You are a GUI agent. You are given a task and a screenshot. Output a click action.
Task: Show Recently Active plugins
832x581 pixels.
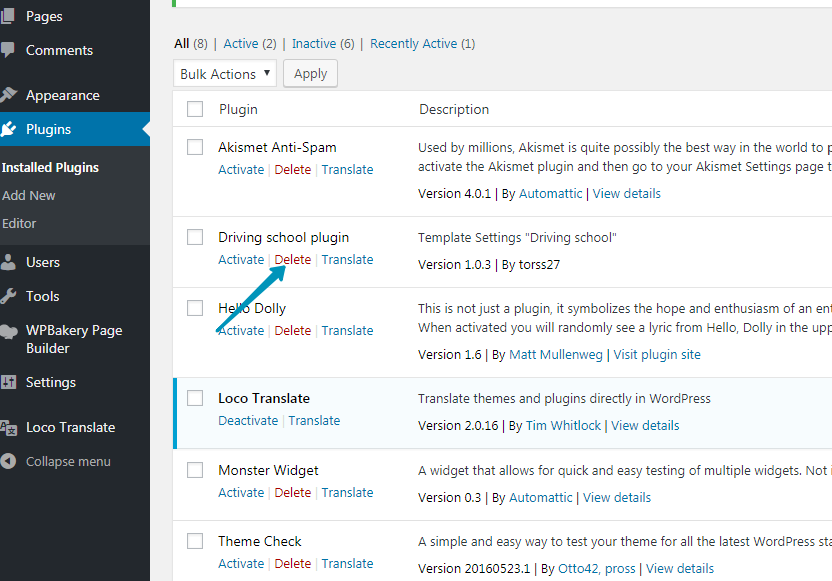tap(422, 43)
